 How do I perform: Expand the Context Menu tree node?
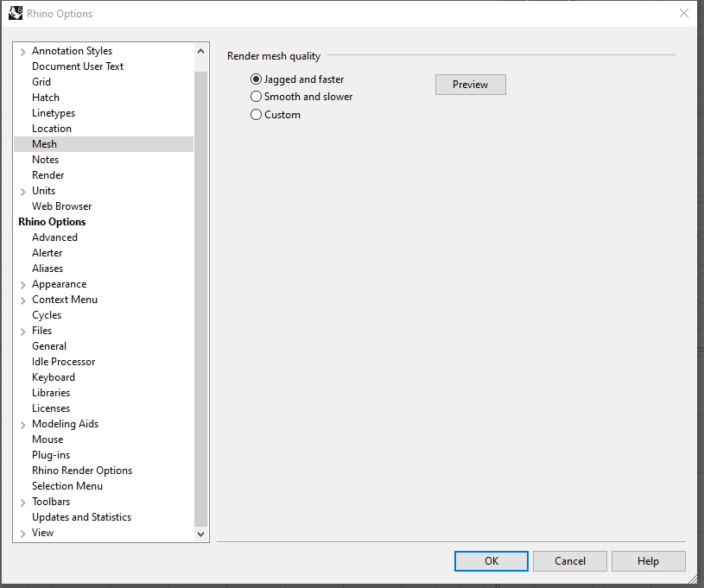[x=23, y=300]
